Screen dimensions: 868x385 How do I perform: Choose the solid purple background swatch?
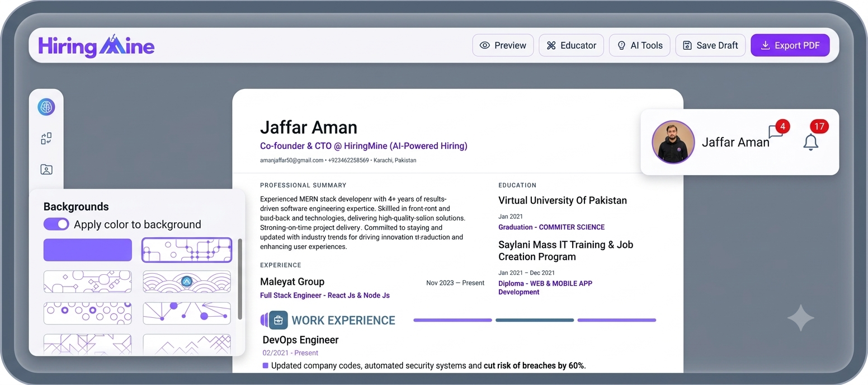point(88,250)
